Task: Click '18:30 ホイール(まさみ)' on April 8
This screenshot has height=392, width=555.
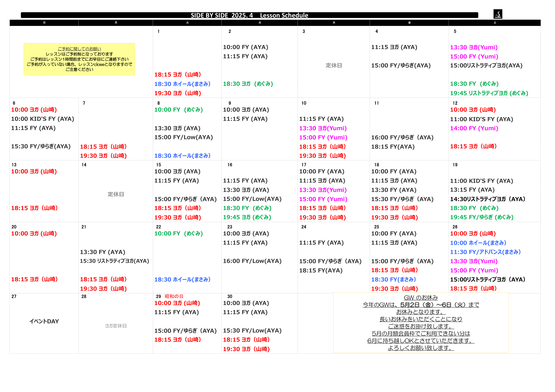Action: click(x=182, y=156)
